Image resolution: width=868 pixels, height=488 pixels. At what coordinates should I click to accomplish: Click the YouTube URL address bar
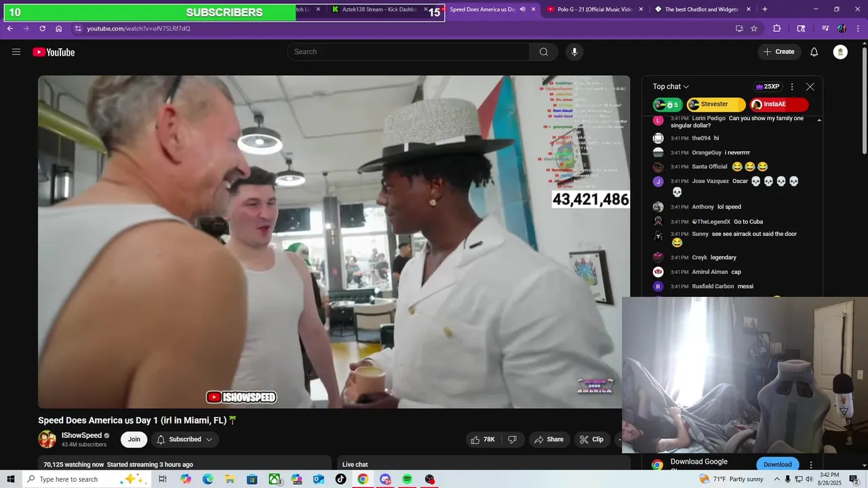click(x=400, y=28)
